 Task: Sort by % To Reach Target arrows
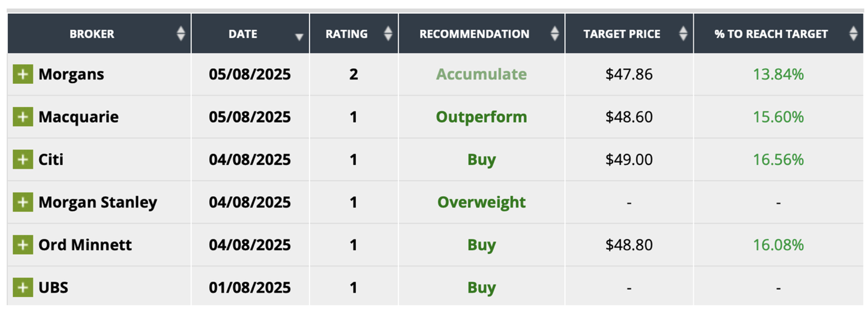(853, 33)
